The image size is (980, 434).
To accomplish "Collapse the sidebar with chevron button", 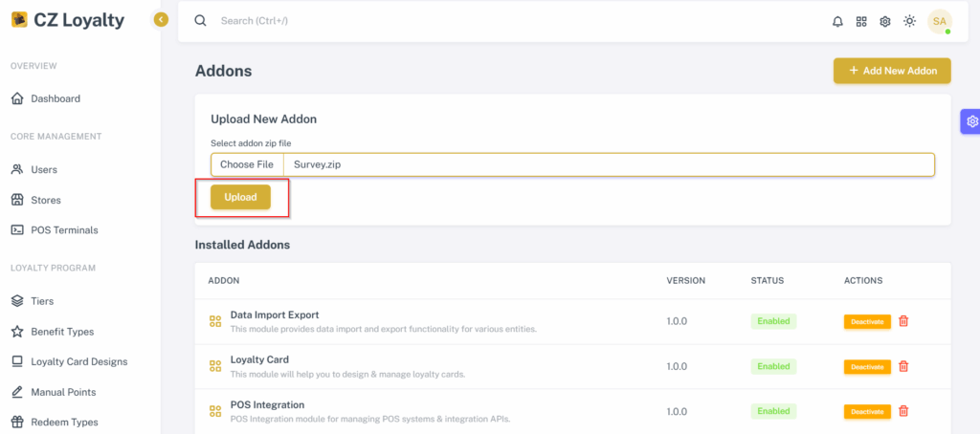I will click(x=161, y=20).
